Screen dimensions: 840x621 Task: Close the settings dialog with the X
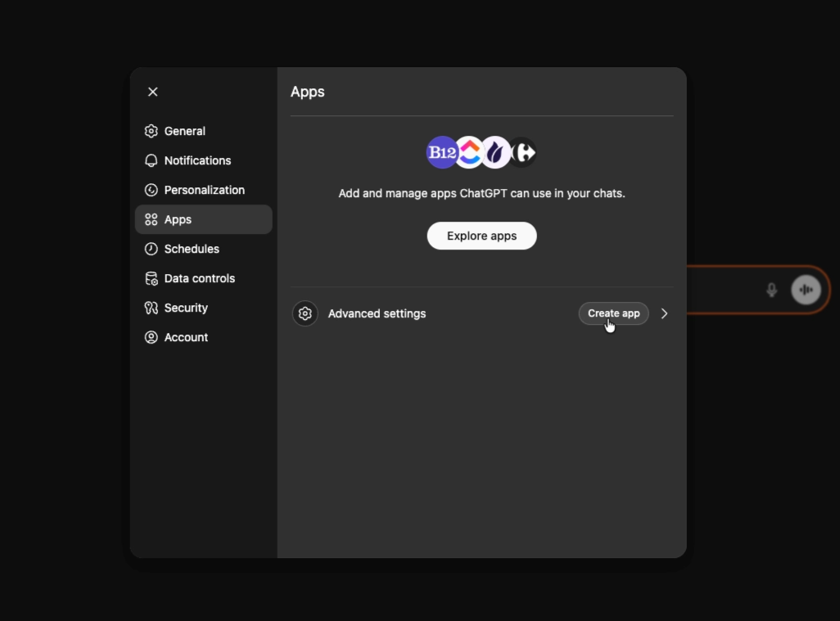coord(152,92)
